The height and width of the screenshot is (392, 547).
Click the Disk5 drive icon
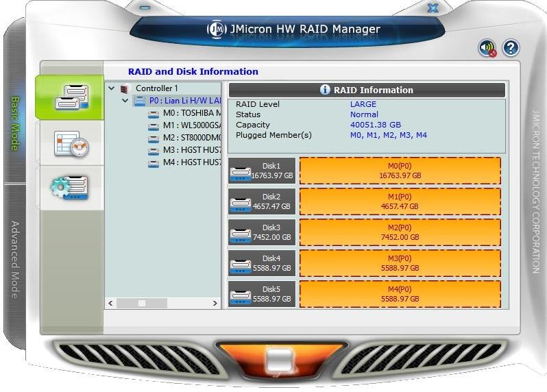click(241, 297)
